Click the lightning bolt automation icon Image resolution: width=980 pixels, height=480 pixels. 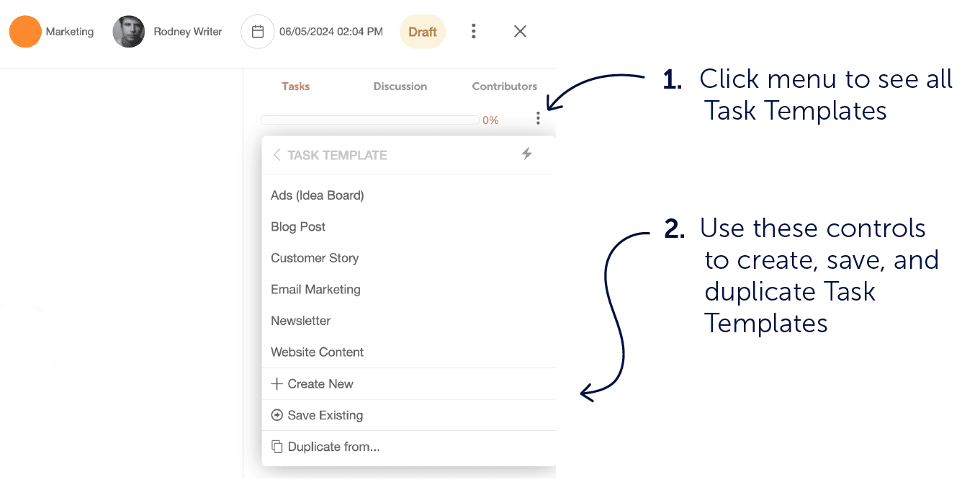click(x=527, y=154)
